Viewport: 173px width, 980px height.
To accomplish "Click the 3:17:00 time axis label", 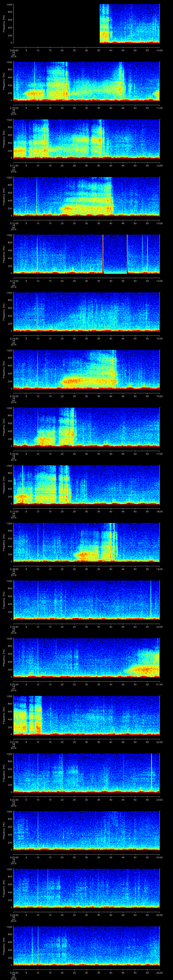I will [14, 511].
